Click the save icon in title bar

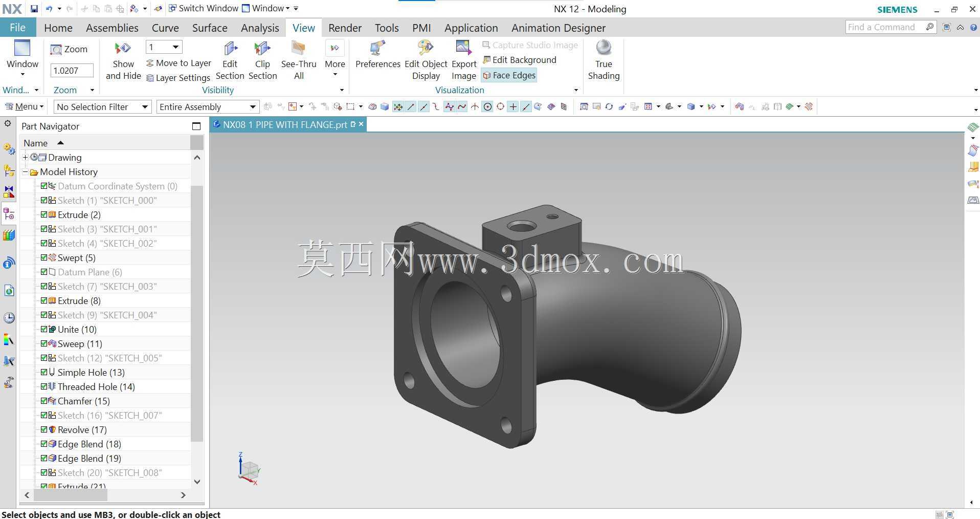(x=34, y=9)
